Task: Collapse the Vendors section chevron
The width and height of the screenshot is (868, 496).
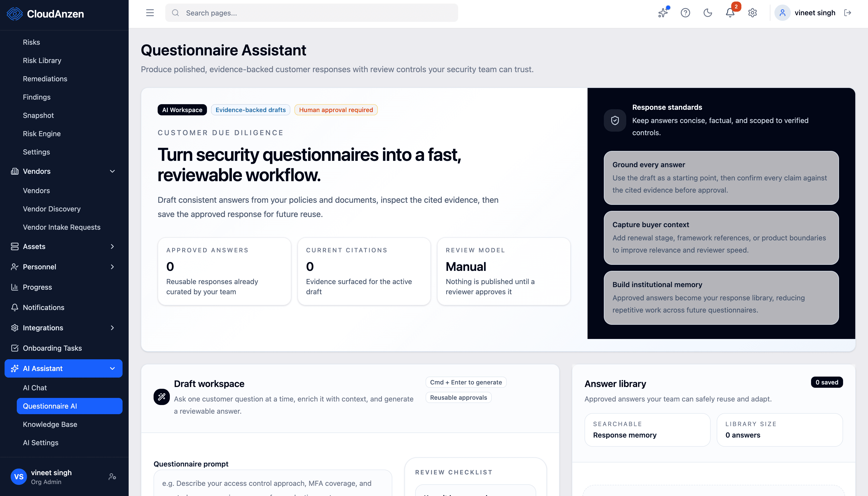Action: pos(112,171)
